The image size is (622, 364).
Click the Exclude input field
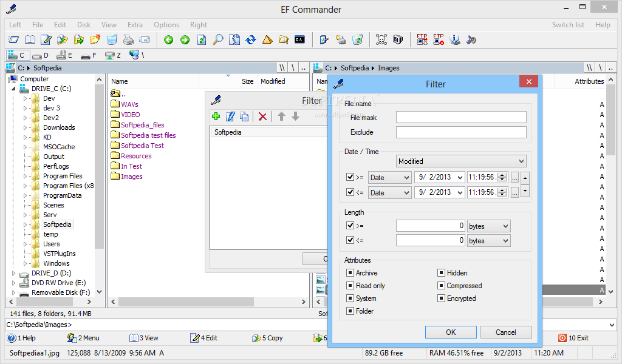pyautogui.click(x=461, y=132)
